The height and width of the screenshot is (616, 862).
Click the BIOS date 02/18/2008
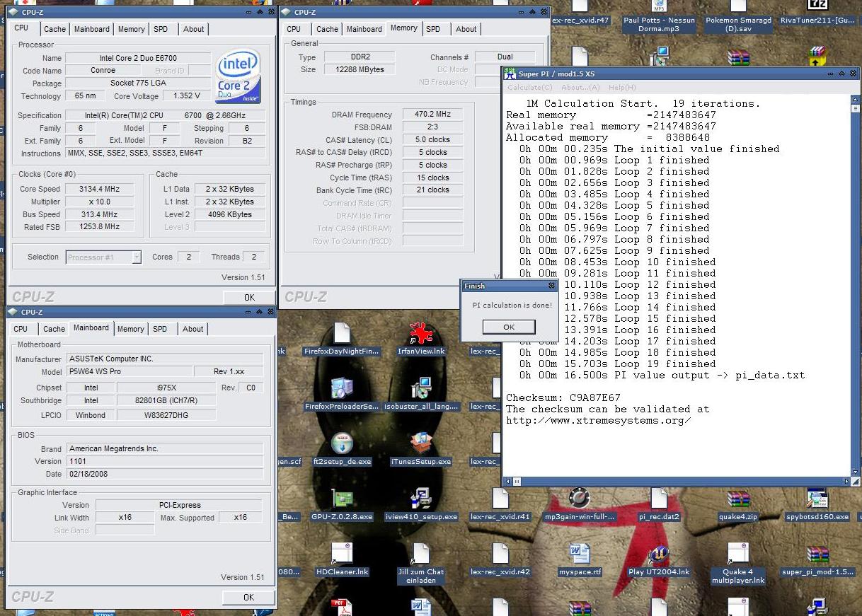(x=164, y=474)
